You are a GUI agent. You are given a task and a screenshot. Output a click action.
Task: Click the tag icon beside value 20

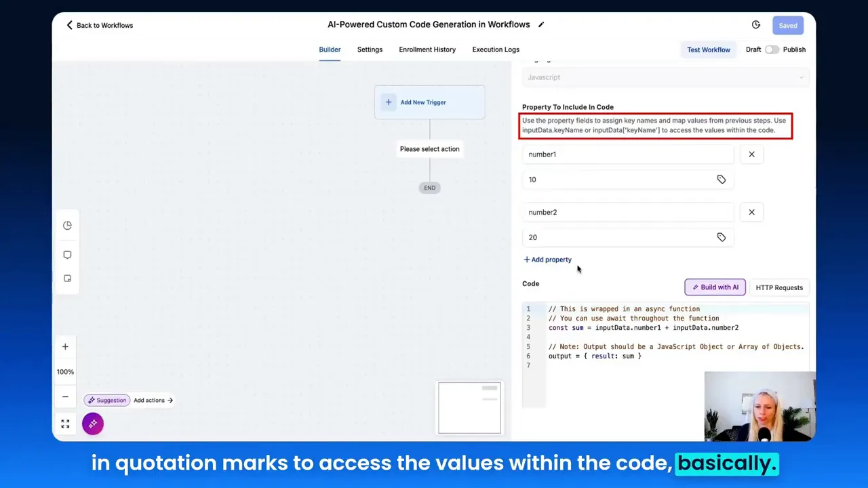(721, 237)
